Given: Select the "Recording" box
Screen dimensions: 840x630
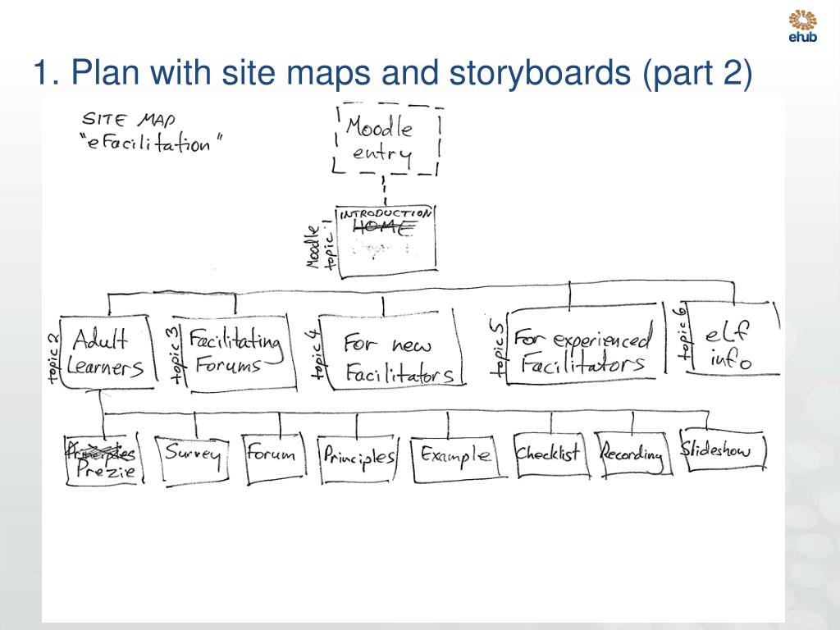Looking at the screenshot, I should [633, 454].
